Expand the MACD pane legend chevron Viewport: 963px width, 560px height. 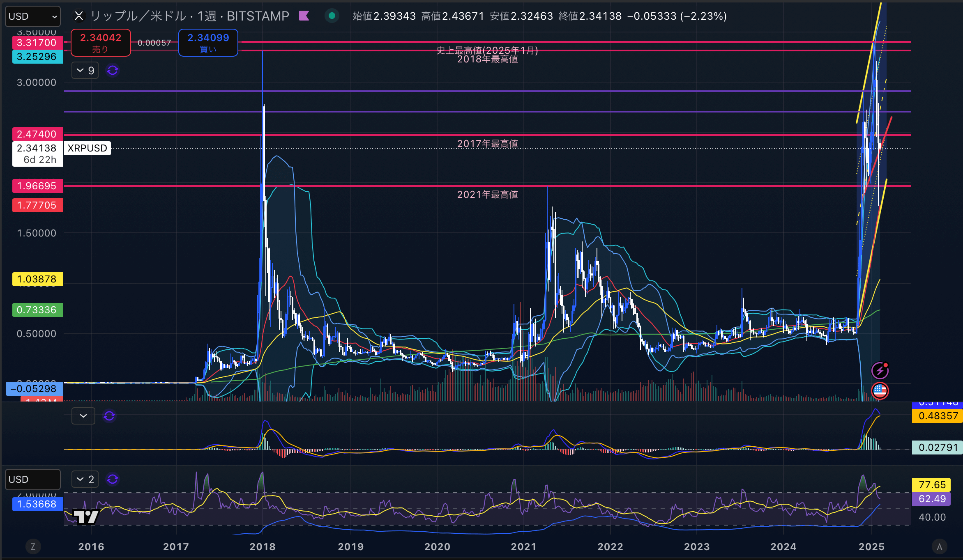(x=83, y=416)
